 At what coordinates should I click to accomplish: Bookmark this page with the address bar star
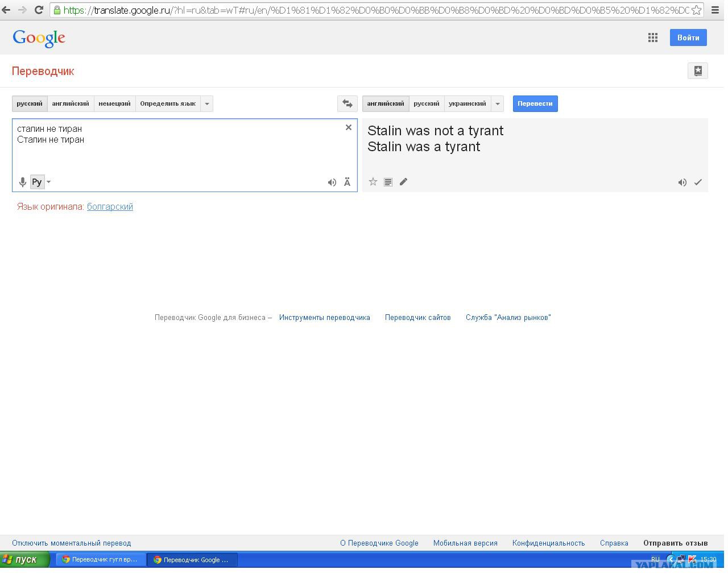click(696, 10)
